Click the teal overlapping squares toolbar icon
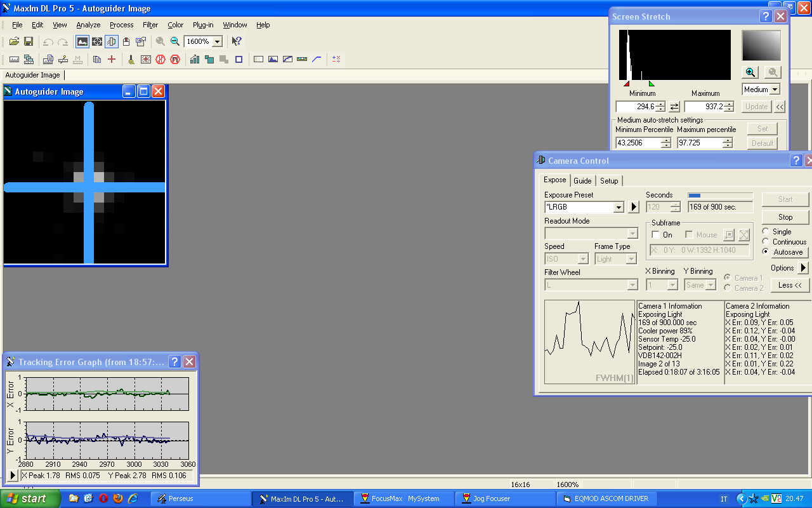The height and width of the screenshot is (508, 812). (209, 59)
